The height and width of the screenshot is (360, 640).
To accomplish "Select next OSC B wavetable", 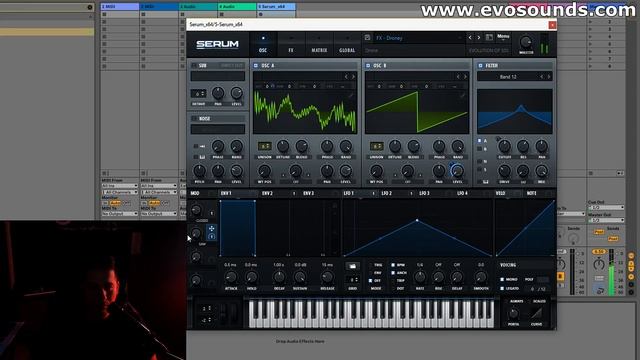I will pos(465,76).
